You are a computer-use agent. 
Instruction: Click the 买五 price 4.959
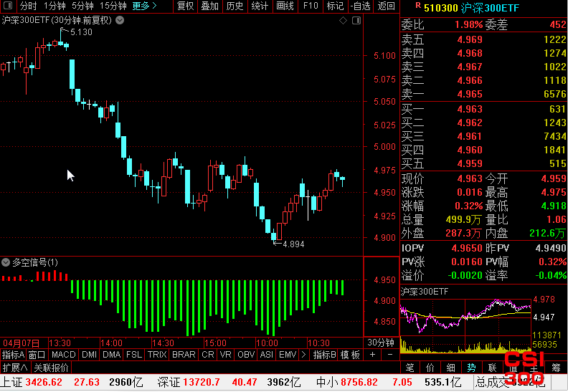click(x=470, y=163)
